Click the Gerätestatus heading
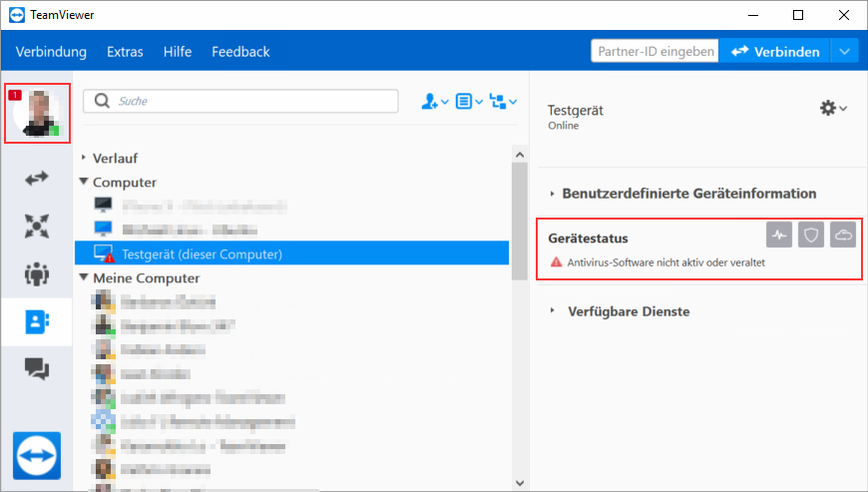This screenshot has width=868, height=492. (588, 239)
